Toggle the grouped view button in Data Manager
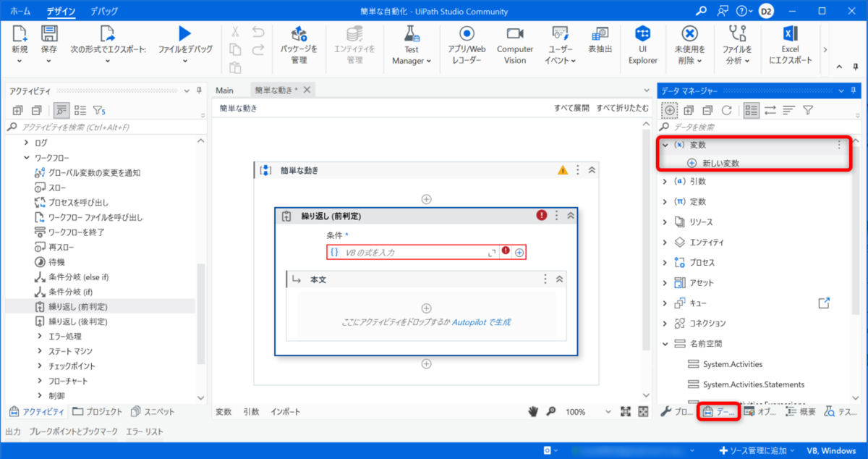868x459 pixels. click(752, 110)
